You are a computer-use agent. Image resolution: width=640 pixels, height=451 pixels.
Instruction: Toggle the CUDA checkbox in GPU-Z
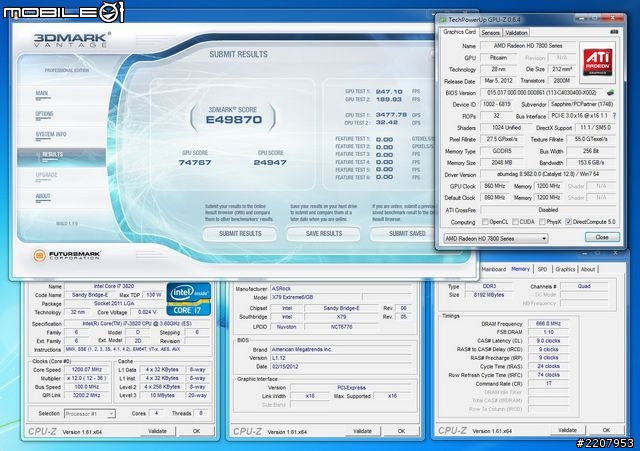tap(515, 222)
